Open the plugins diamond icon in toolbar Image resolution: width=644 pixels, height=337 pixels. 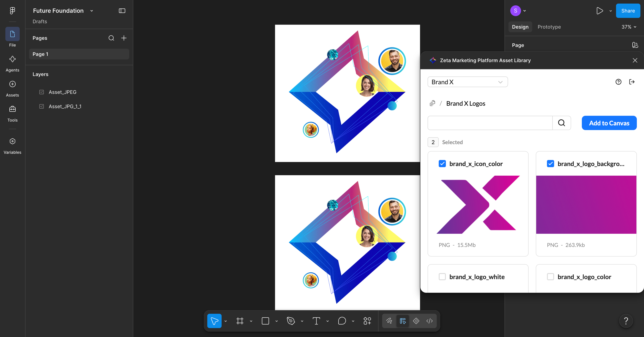tap(416, 321)
